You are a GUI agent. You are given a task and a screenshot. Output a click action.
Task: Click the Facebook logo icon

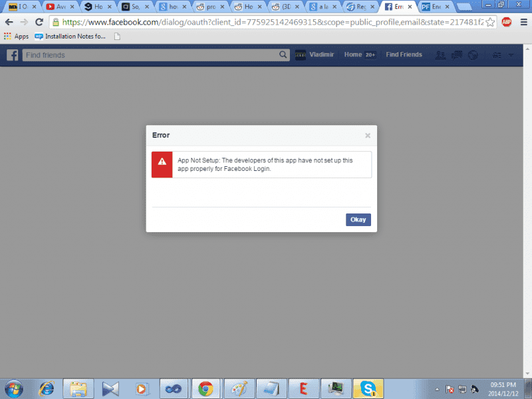[12, 55]
